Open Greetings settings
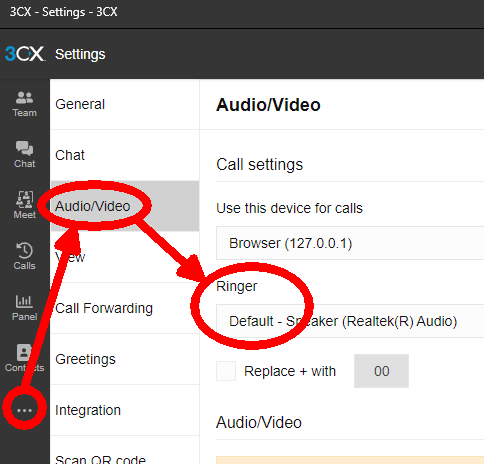The image size is (484, 464). [125, 359]
